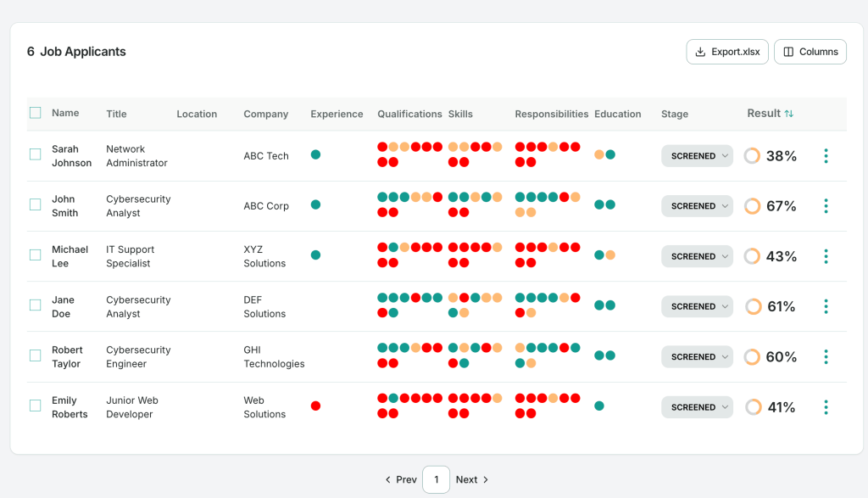Open the three-dot menu for Sarah Johnson
The width and height of the screenshot is (868, 498).
pyautogui.click(x=826, y=156)
